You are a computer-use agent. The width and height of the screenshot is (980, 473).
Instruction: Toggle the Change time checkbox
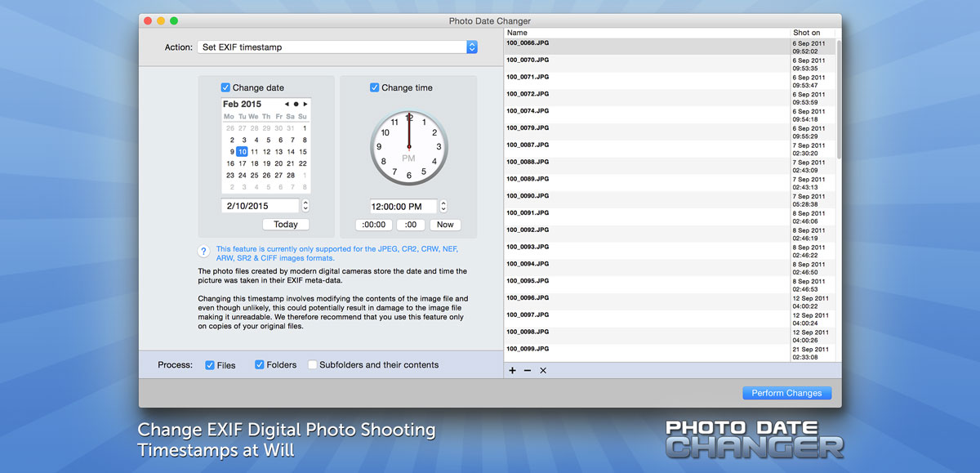(375, 87)
